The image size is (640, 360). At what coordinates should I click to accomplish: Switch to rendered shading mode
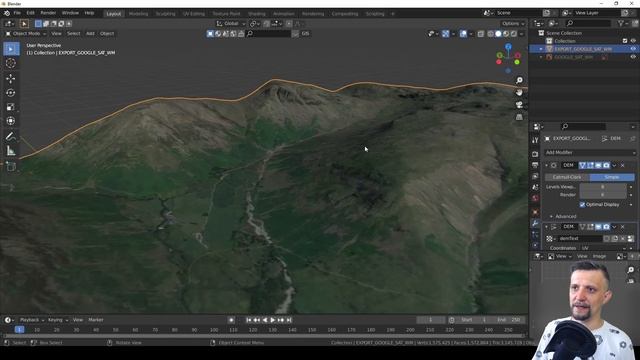(514, 34)
